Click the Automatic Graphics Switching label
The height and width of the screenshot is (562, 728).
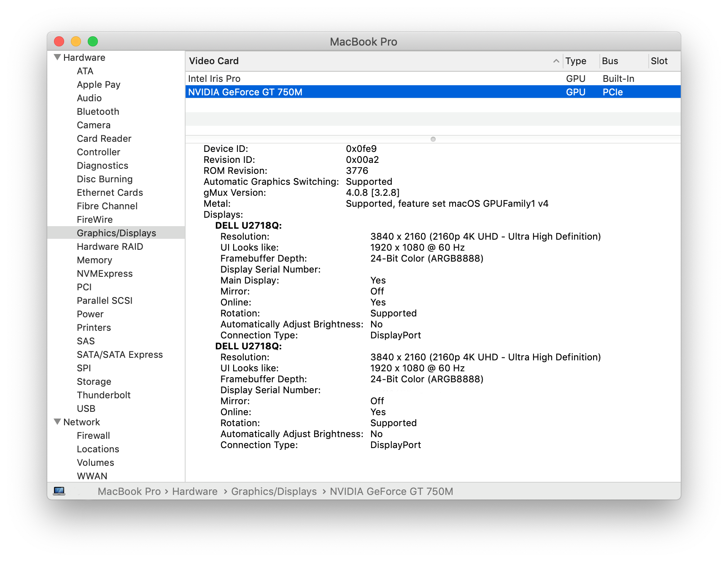coord(271,182)
